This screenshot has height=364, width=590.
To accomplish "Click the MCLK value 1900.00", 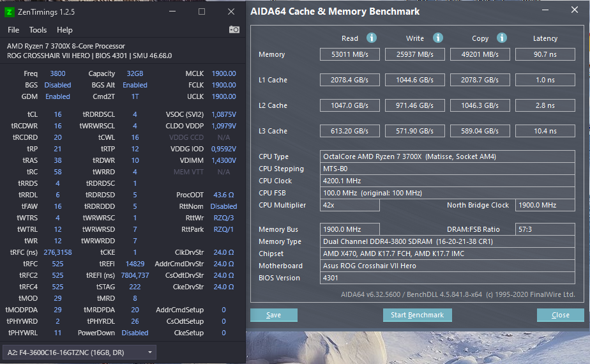I will [223, 73].
